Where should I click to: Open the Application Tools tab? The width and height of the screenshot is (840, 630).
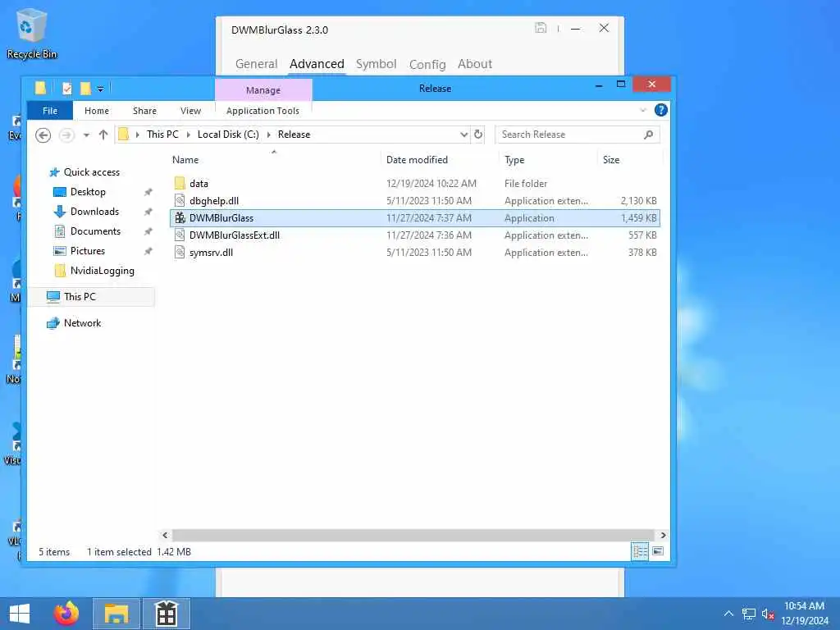(262, 111)
